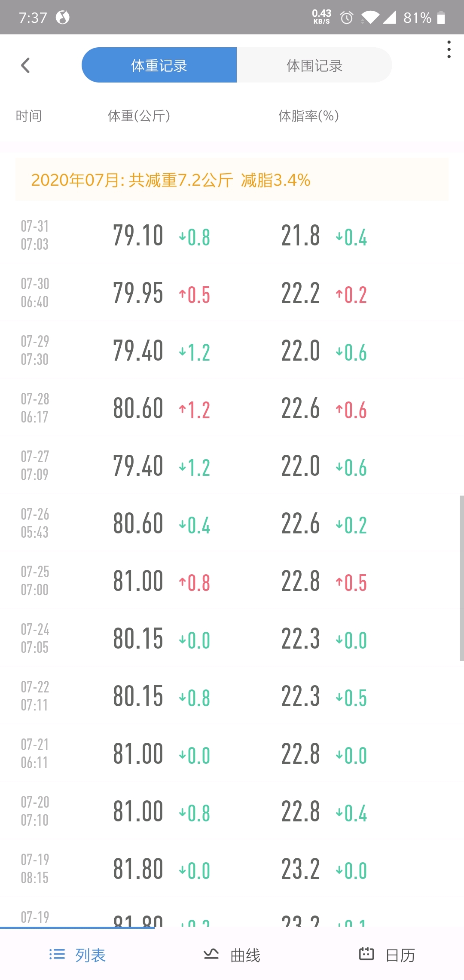Select the 列表 view

90,955
